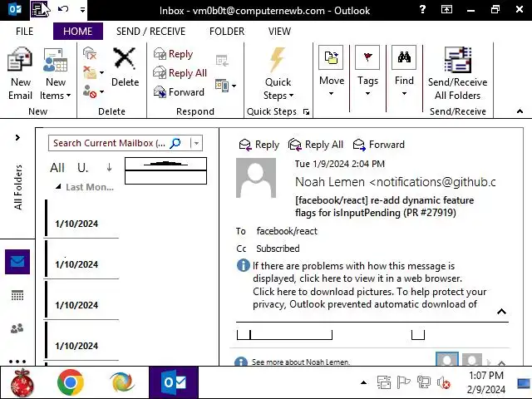This screenshot has width=532, height=399.
Task: Switch to Mail view
Action: coord(17,262)
